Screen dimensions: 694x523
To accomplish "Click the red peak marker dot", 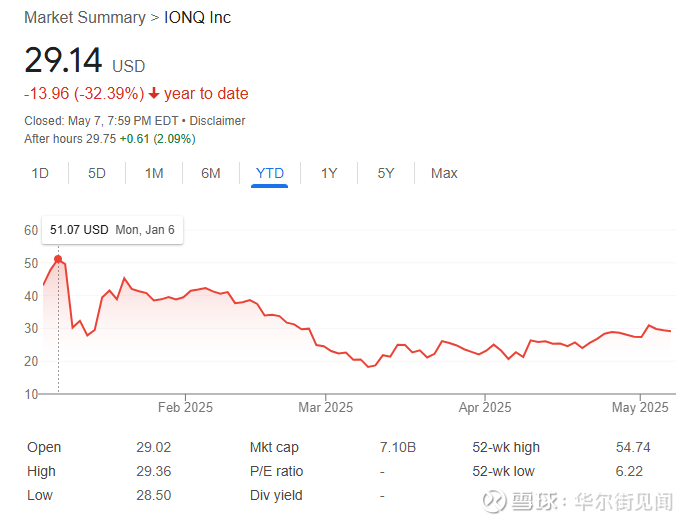I will (x=58, y=259).
